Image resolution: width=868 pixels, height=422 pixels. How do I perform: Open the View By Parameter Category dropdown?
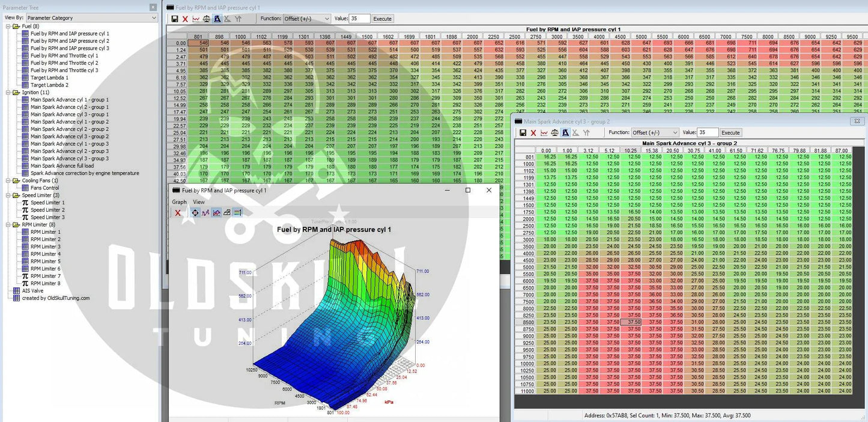pos(91,18)
